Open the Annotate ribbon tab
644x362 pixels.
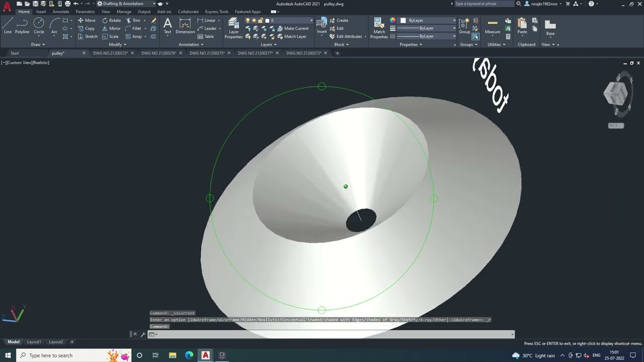[x=61, y=12]
